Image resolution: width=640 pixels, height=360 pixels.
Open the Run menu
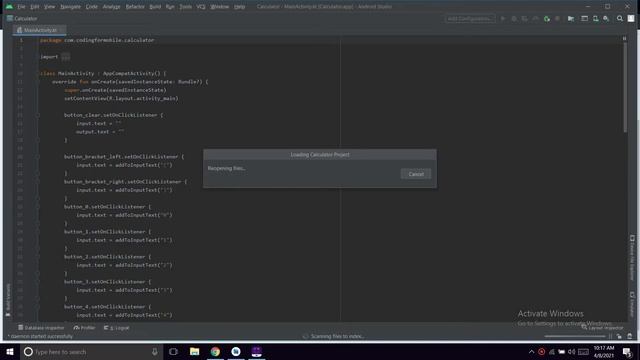point(170,7)
